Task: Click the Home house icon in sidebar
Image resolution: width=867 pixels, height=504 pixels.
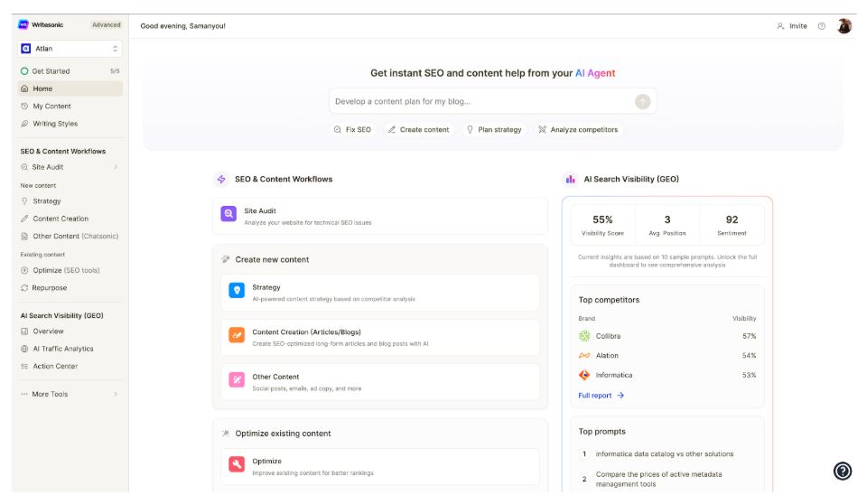Action: point(24,89)
